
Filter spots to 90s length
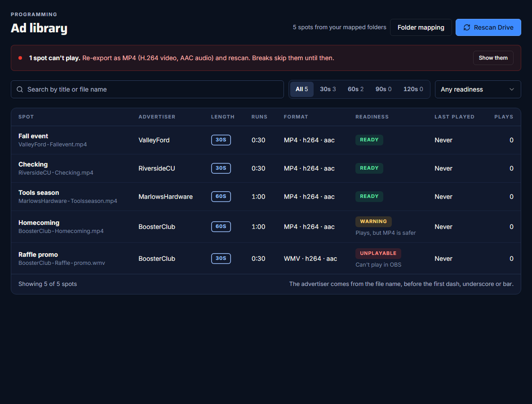[383, 89]
